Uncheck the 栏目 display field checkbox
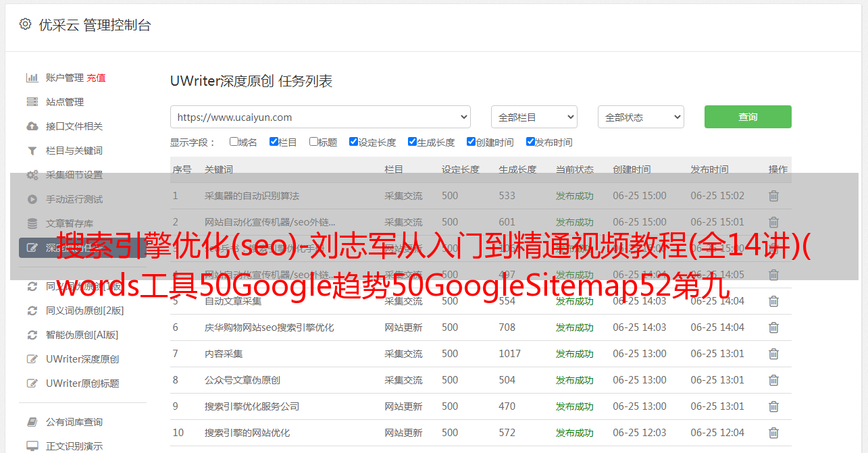 tap(274, 142)
